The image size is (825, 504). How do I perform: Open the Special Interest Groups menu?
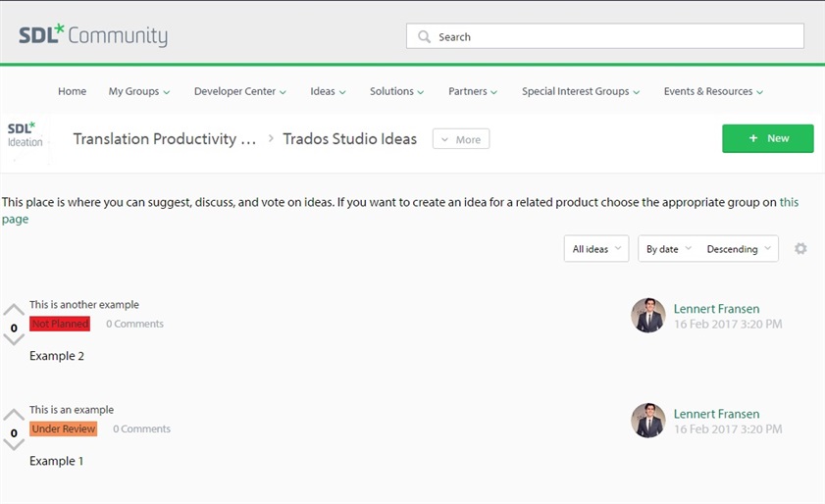click(581, 91)
